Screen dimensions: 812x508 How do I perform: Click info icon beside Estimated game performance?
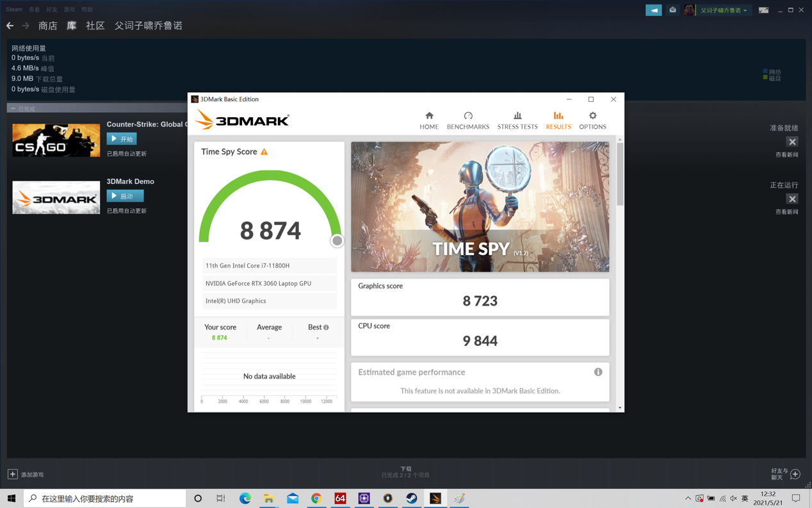(x=597, y=372)
